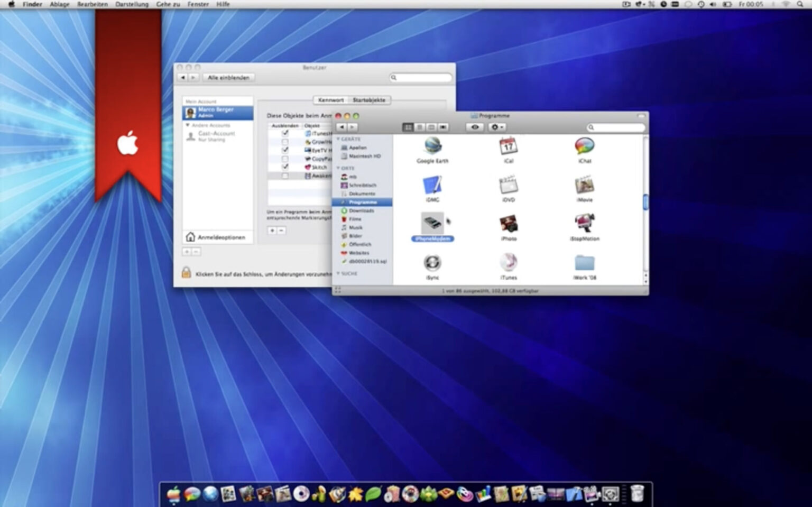Select the iMovie app icon
Screen dimensions: 812x507
pos(584,185)
